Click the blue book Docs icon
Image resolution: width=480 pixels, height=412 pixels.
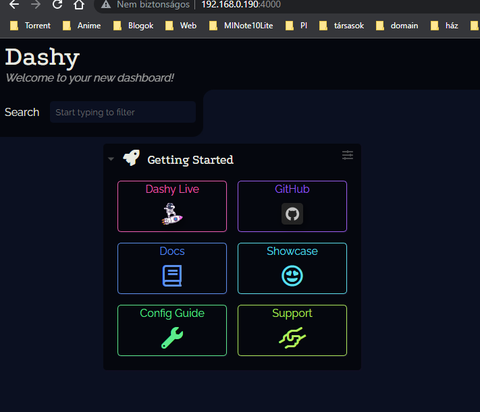tap(172, 276)
